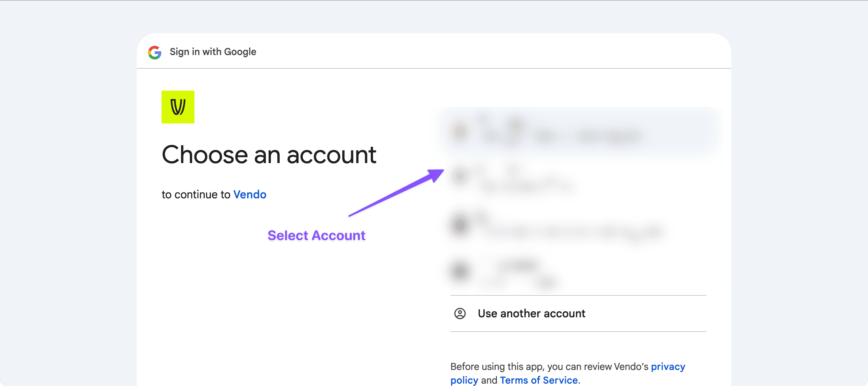Click the second blurred account avatar
The image size is (868, 386).
point(460,177)
